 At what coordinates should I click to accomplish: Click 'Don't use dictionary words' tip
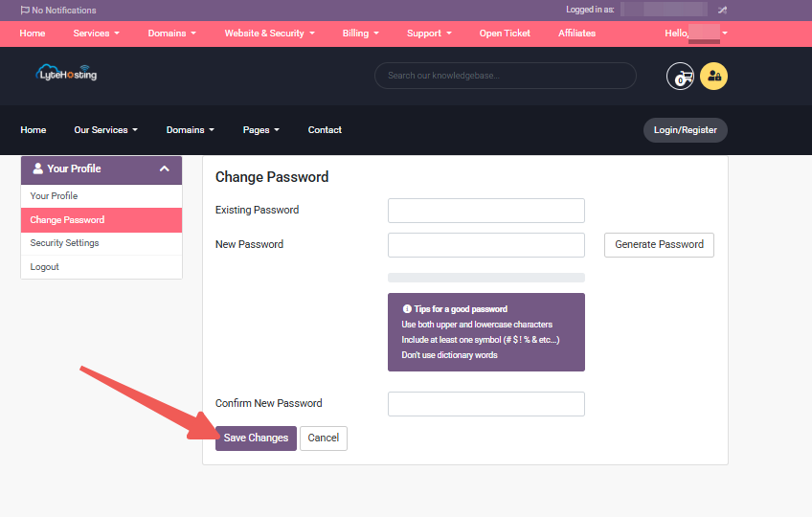[449, 355]
